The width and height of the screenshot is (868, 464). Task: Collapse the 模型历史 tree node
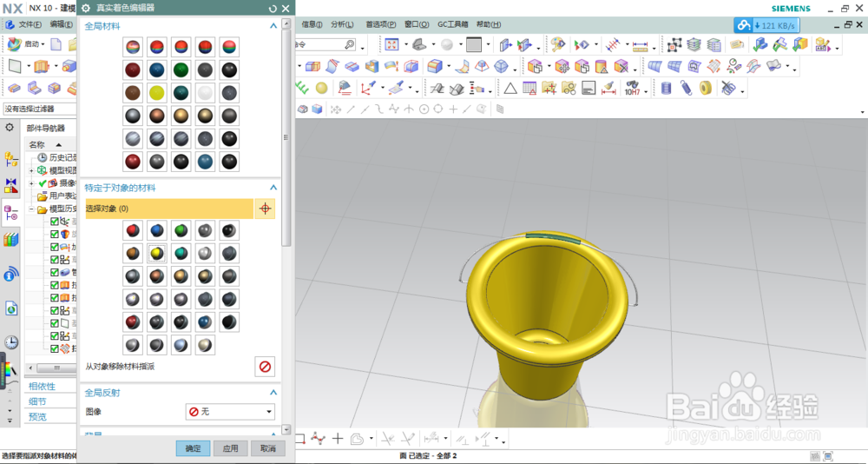click(x=31, y=209)
